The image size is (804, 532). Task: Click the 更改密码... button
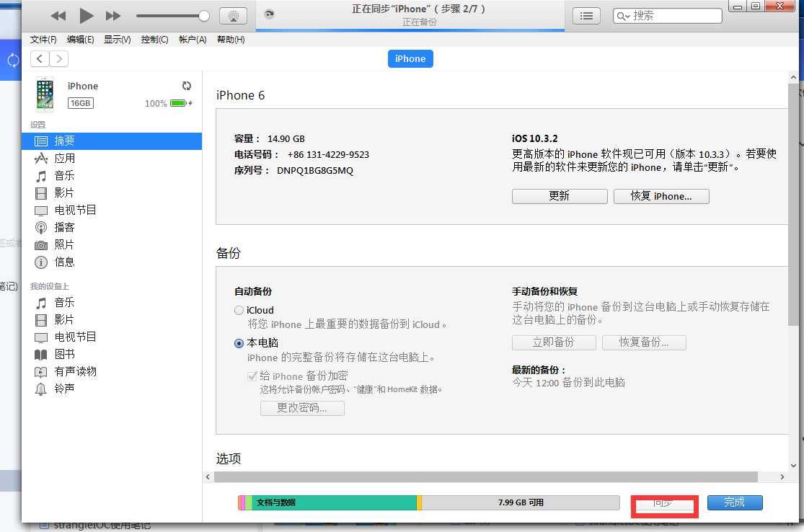(303, 408)
